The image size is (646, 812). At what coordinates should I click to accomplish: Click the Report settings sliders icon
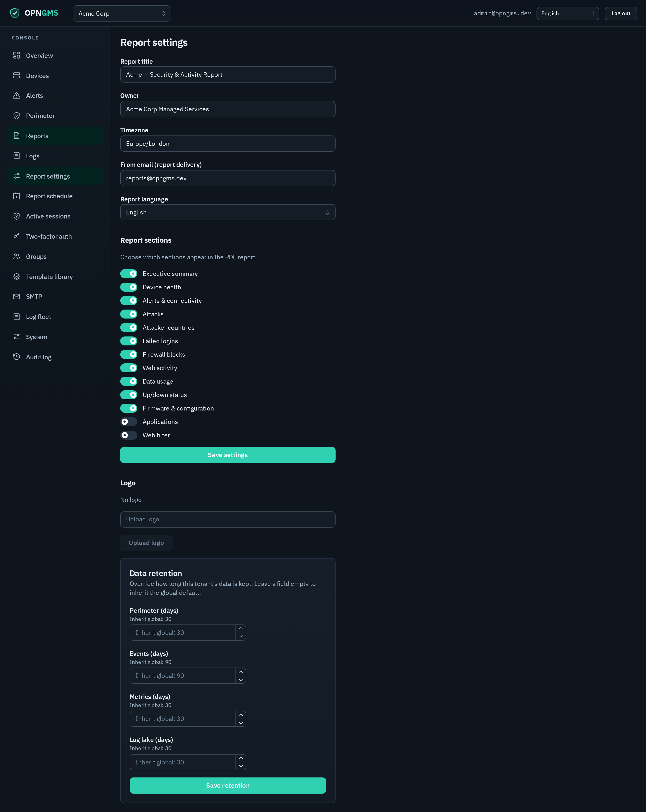[x=17, y=176]
